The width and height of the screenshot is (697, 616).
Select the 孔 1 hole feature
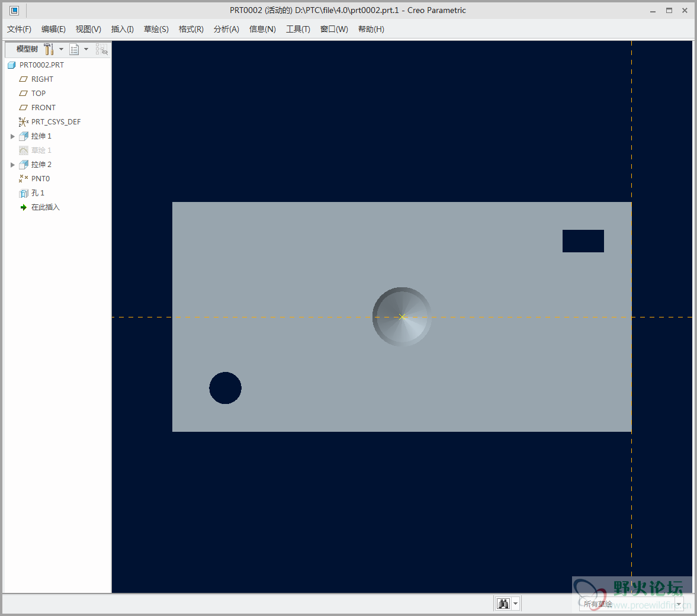[31, 193]
